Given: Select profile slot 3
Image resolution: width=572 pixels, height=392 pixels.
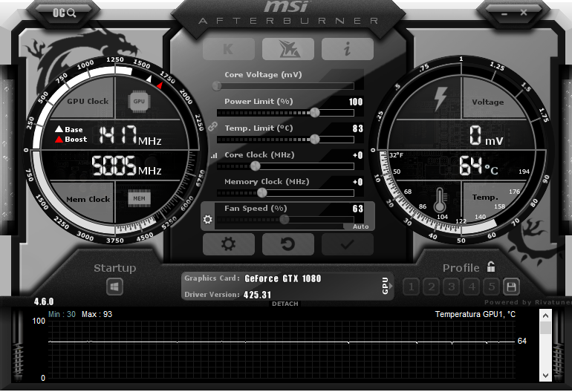Looking at the screenshot, I should tap(451, 287).
